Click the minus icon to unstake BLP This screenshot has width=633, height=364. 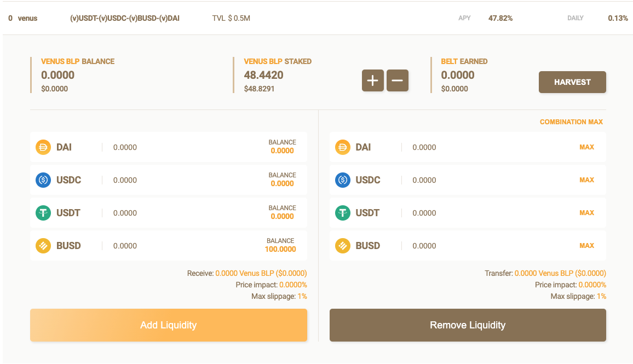398,80
